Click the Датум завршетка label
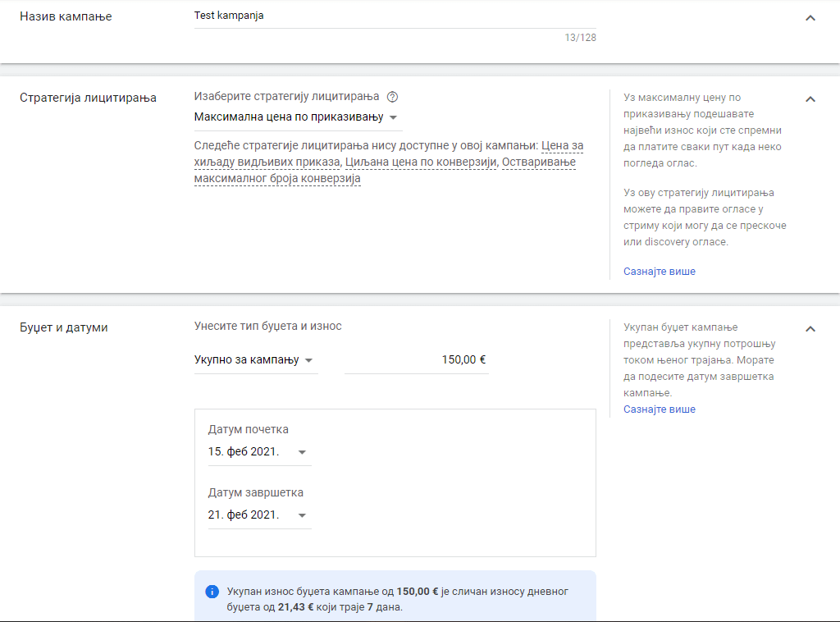The width and height of the screenshot is (840, 622). point(256,492)
